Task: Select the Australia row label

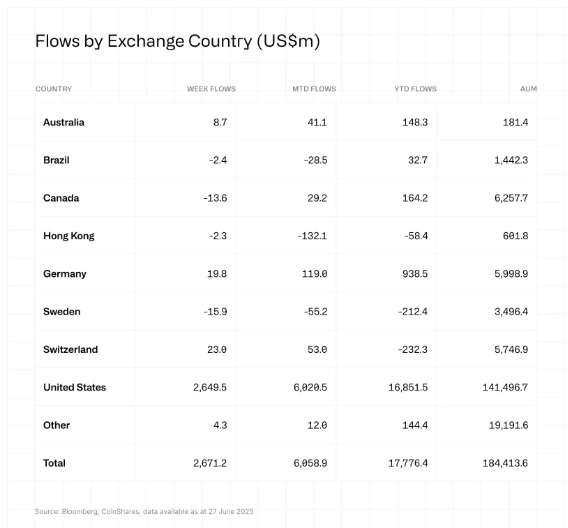Action: point(64,122)
